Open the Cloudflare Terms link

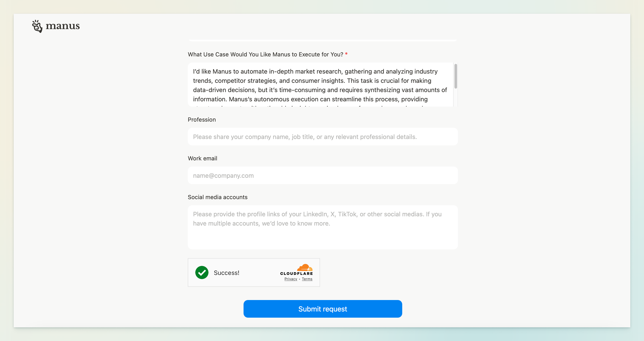307,279
